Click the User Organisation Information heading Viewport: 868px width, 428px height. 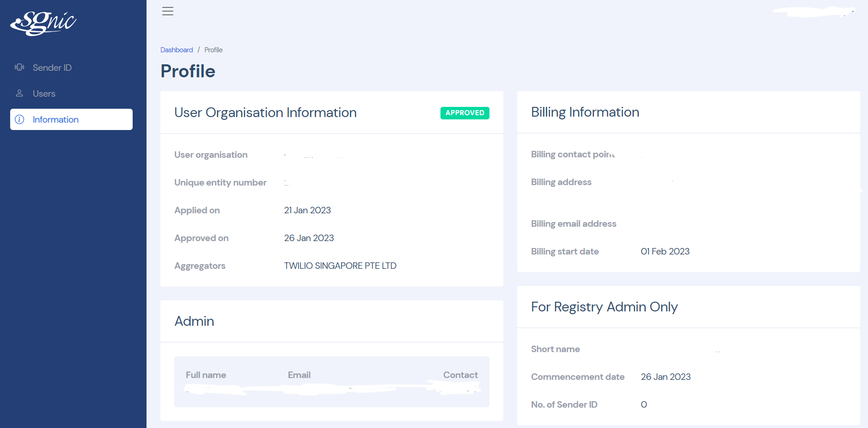tap(265, 112)
